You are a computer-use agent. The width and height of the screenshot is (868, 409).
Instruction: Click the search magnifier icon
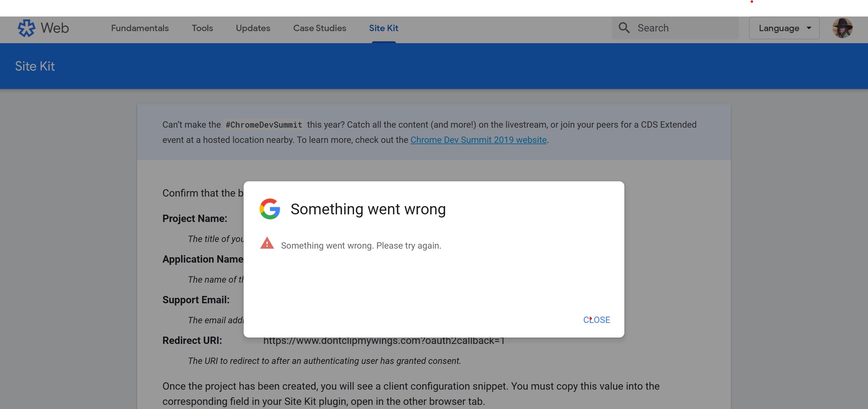[x=624, y=28]
